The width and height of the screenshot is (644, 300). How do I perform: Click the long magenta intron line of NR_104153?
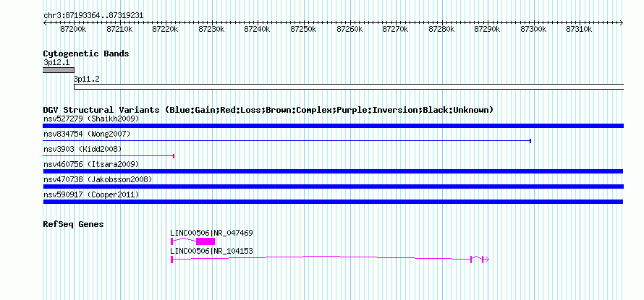(x=321, y=257)
